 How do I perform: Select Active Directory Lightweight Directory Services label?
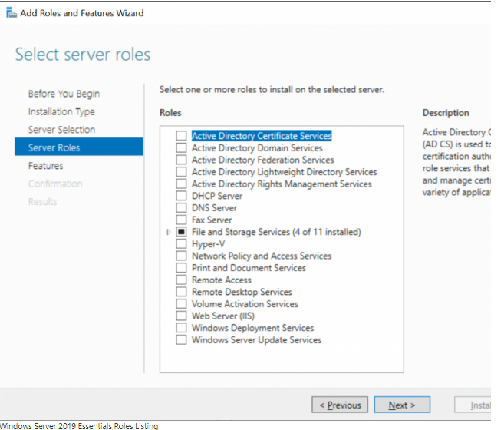(x=284, y=172)
